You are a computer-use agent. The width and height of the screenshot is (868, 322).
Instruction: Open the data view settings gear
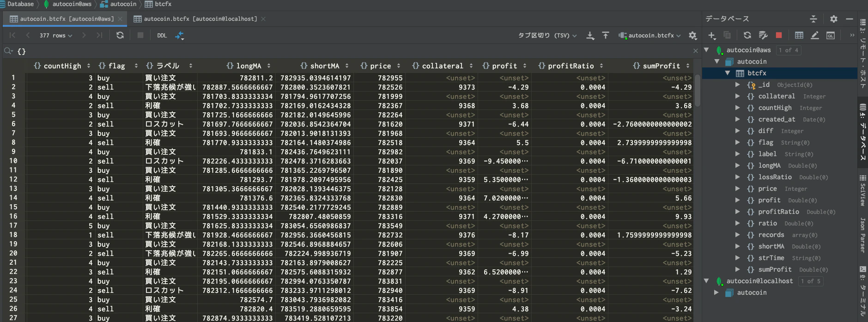click(692, 35)
